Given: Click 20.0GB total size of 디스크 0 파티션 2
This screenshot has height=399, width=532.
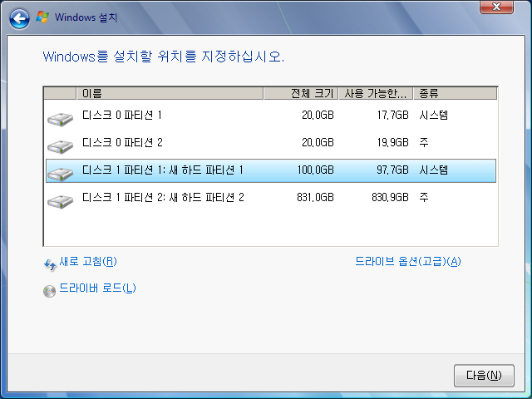Looking at the screenshot, I should (318, 142).
